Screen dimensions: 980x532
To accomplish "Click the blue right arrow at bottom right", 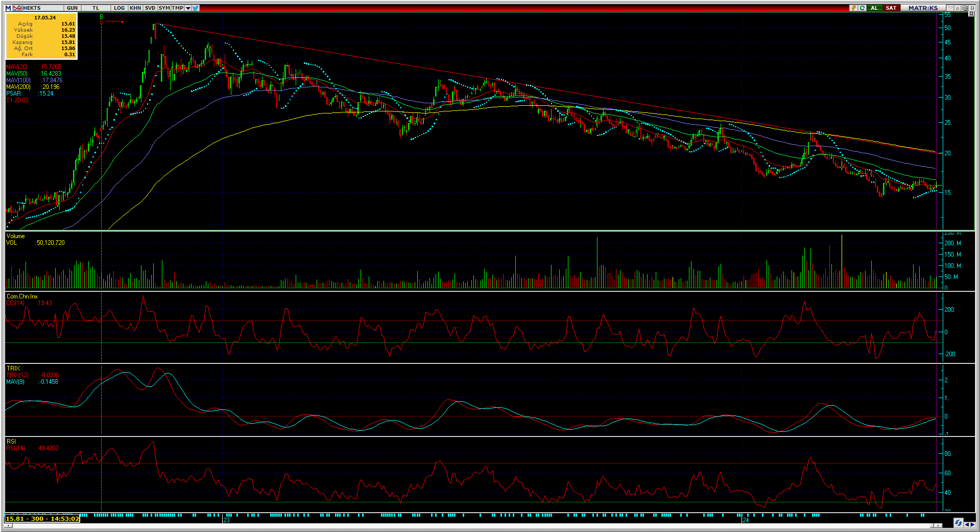I will pyautogui.click(x=972, y=524).
